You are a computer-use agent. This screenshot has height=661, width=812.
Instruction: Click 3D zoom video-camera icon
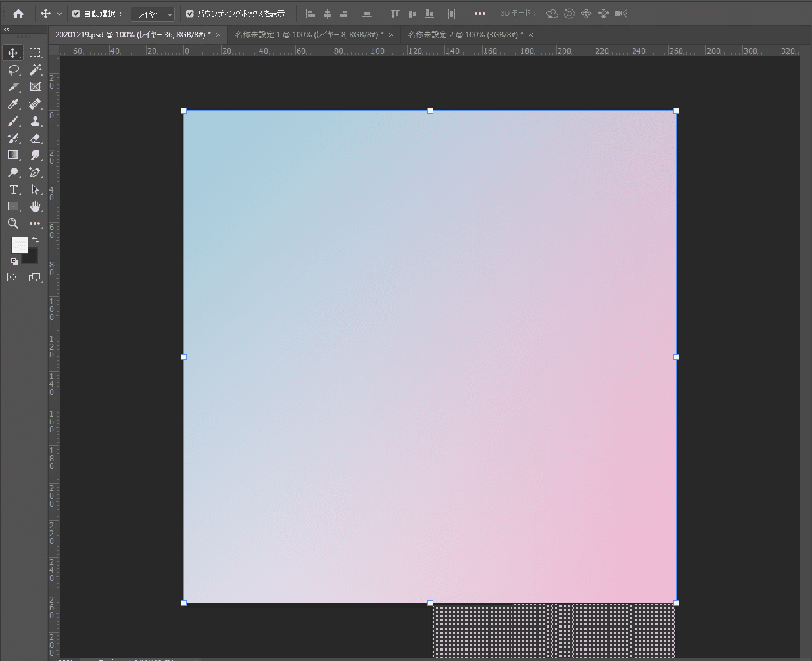[620, 14]
